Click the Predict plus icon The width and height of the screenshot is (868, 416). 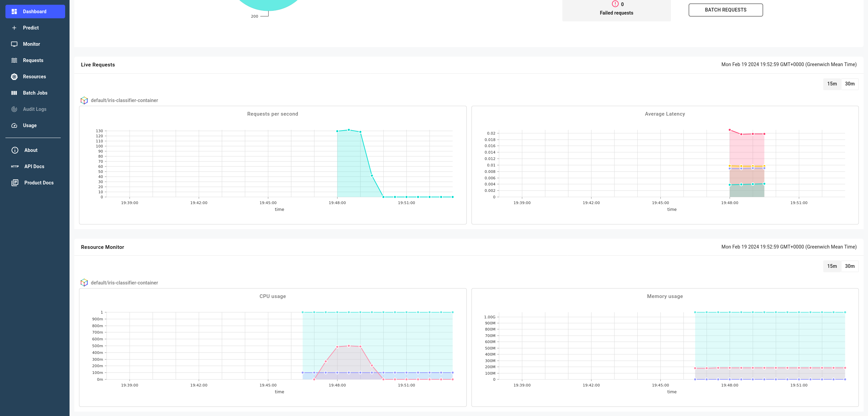pyautogui.click(x=14, y=28)
